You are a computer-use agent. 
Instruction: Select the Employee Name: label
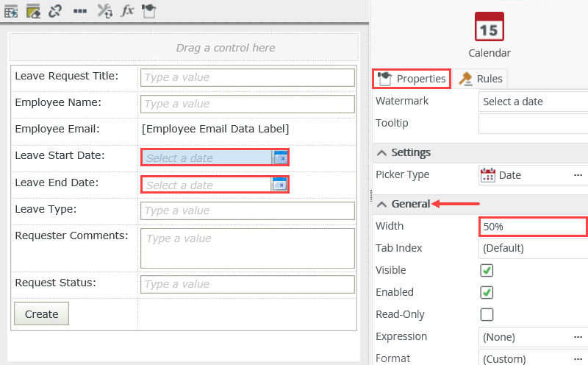pos(58,102)
